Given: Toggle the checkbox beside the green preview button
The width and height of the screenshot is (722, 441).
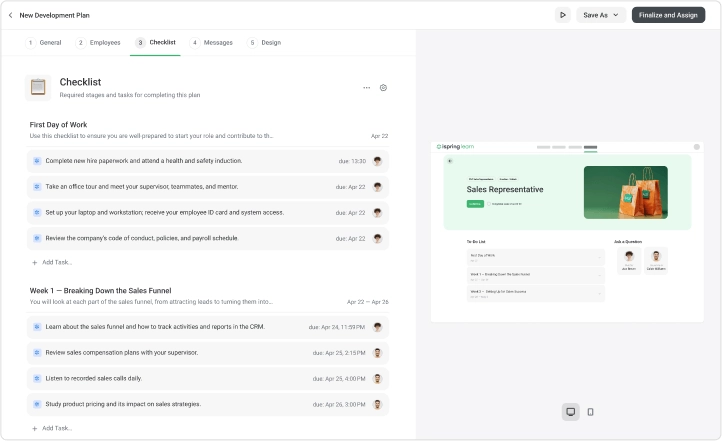Looking at the screenshot, I should (x=489, y=204).
